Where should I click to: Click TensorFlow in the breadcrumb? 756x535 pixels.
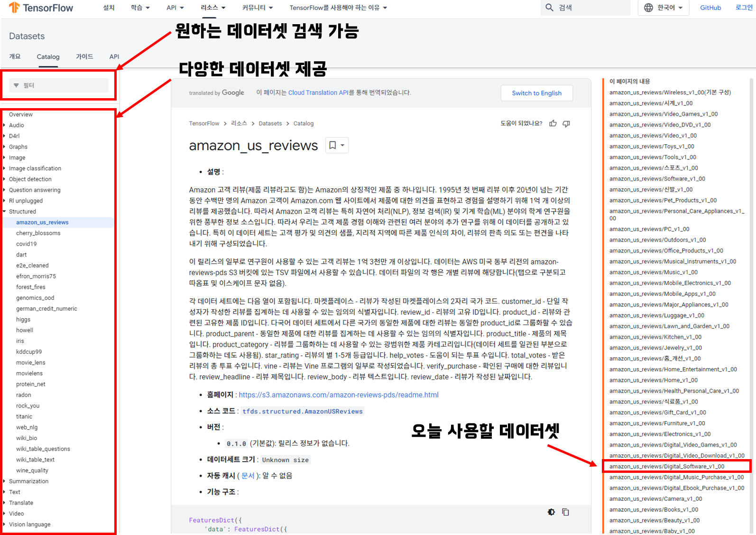[x=204, y=123]
